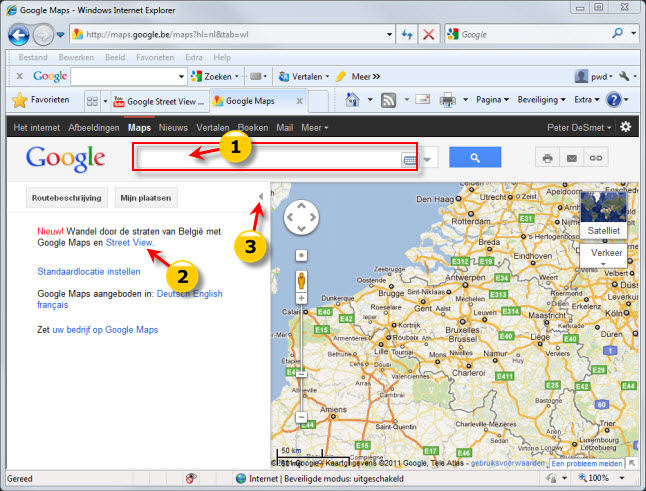Open the Favorieten menu in menu bar
646x491 pixels.
pos(155,57)
